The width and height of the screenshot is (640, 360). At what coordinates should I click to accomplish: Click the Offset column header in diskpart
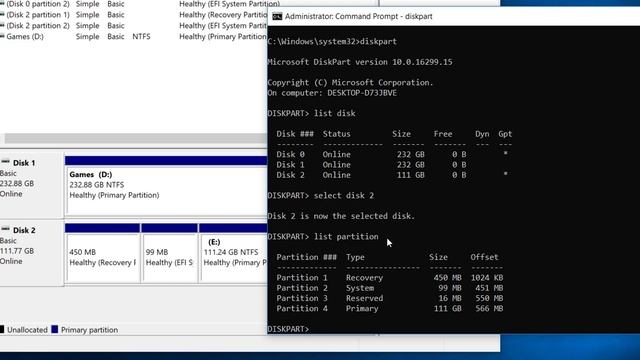tap(484, 257)
